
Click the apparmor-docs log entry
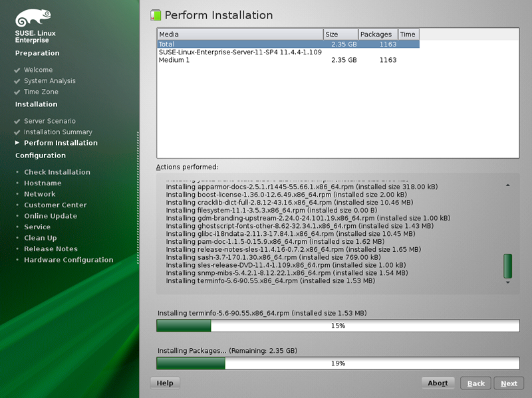coord(302,187)
